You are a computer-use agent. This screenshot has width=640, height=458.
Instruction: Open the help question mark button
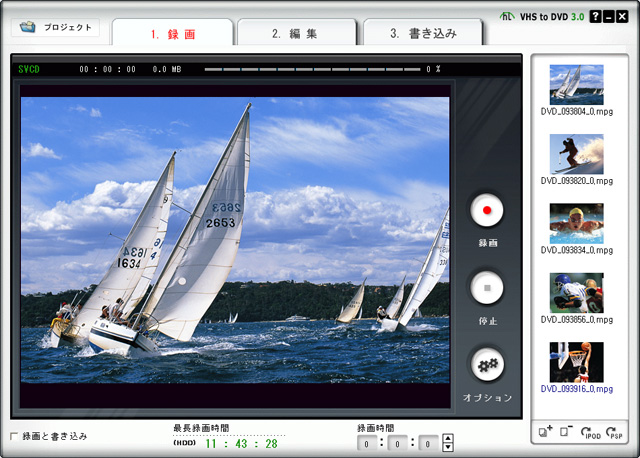pos(596,16)
